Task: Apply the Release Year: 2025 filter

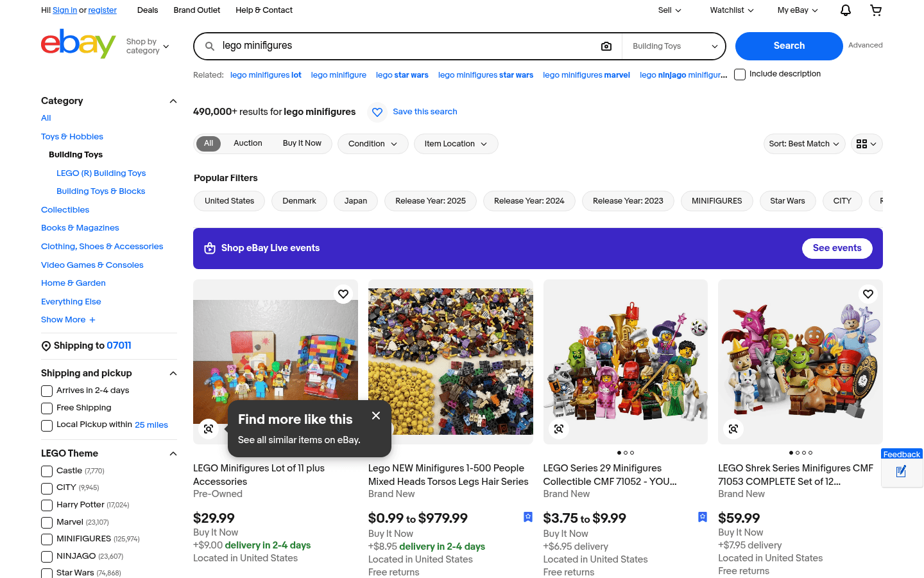Action: pyautogui.click(x=431, y=201)
